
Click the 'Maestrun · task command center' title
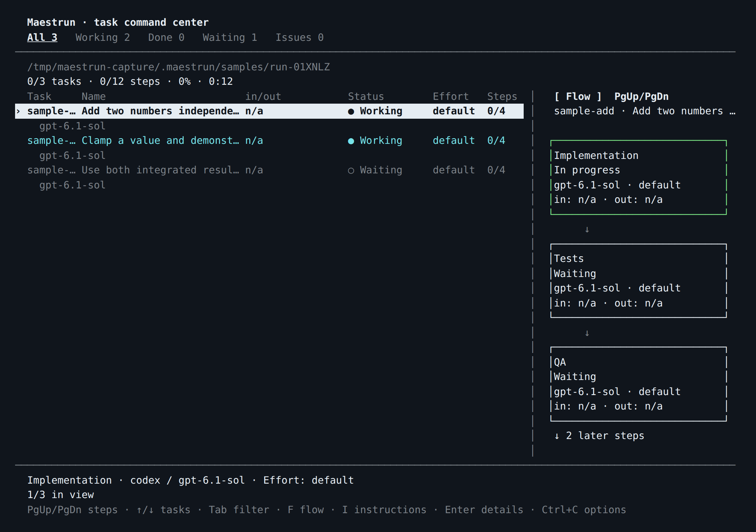118,22
